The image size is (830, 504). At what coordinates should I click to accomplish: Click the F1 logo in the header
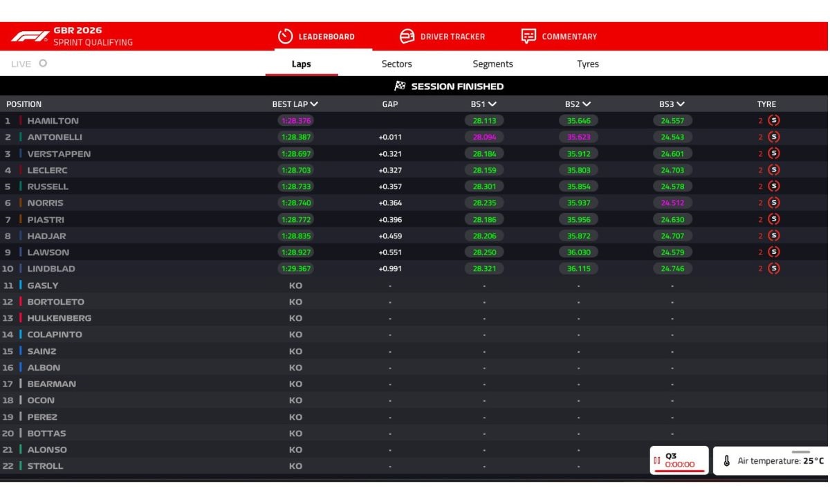pyautogui.click(x=30, y=36)
